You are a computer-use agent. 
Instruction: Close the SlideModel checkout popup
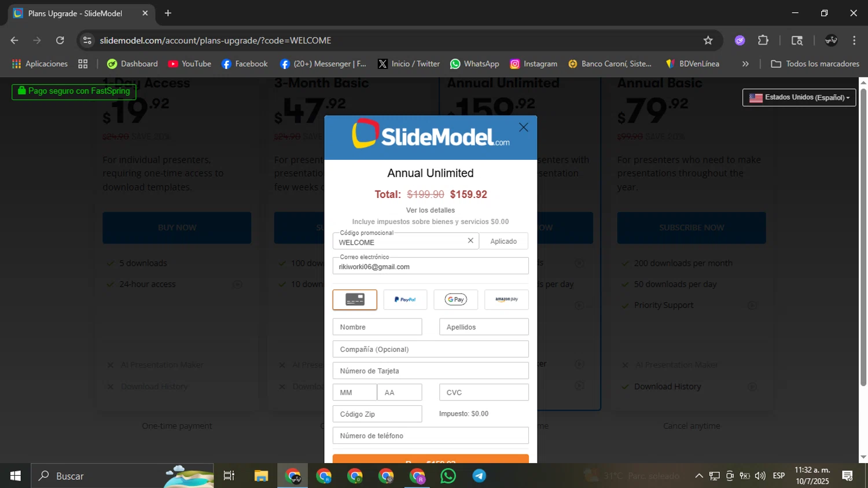[523, 127]
